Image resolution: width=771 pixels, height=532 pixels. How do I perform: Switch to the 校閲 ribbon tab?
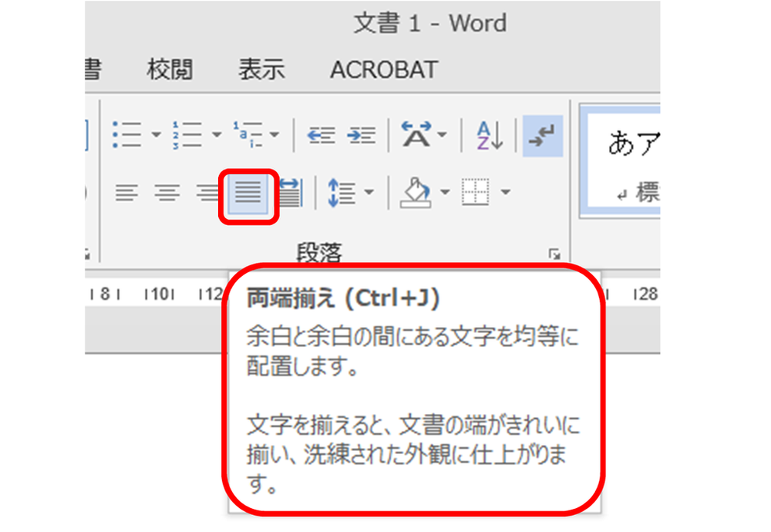[168, 69]
